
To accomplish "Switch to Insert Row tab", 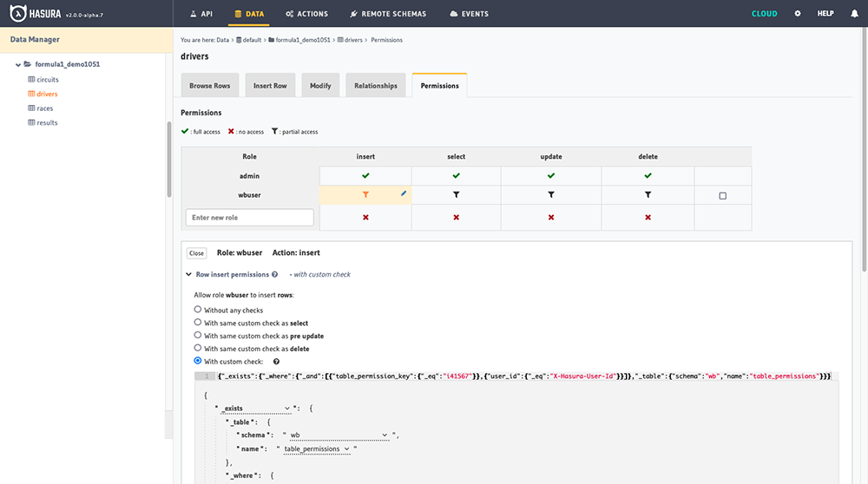I will 270,85.
